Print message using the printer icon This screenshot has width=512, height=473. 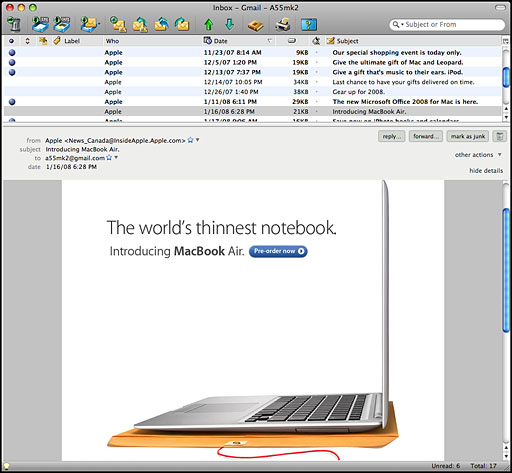[283, 24]
